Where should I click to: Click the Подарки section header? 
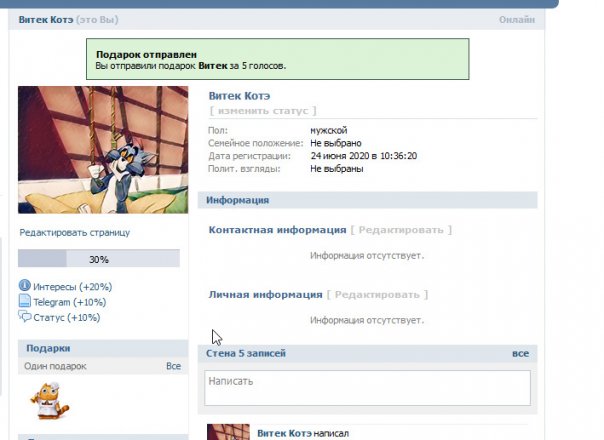(103, 348)
